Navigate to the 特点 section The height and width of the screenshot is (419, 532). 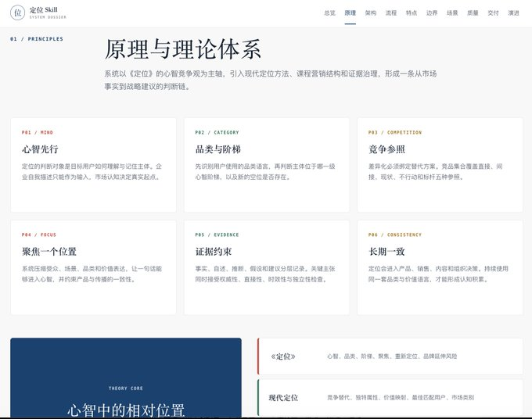(412, 13)
